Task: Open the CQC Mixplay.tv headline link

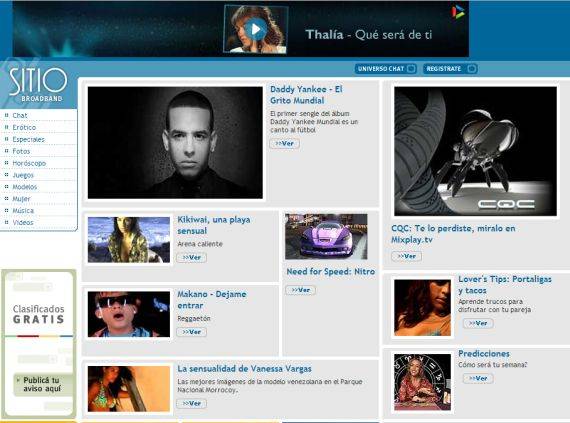Action: tap(453, 234)
